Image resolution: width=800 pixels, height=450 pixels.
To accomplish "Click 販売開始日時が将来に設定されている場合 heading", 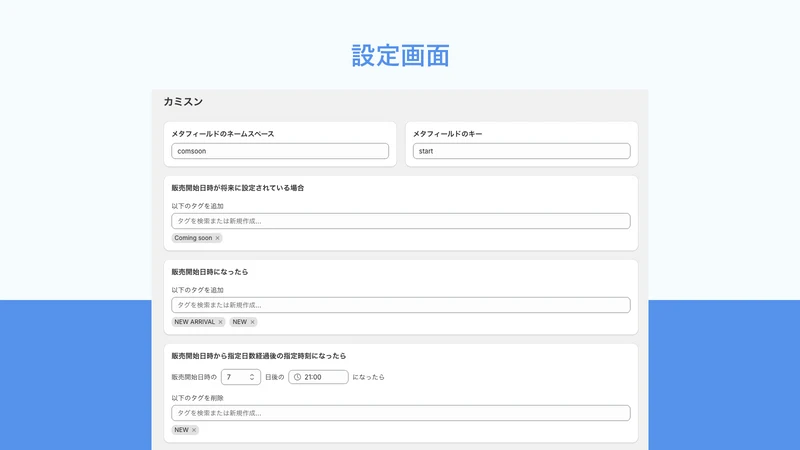I will (x=238, y=188).
